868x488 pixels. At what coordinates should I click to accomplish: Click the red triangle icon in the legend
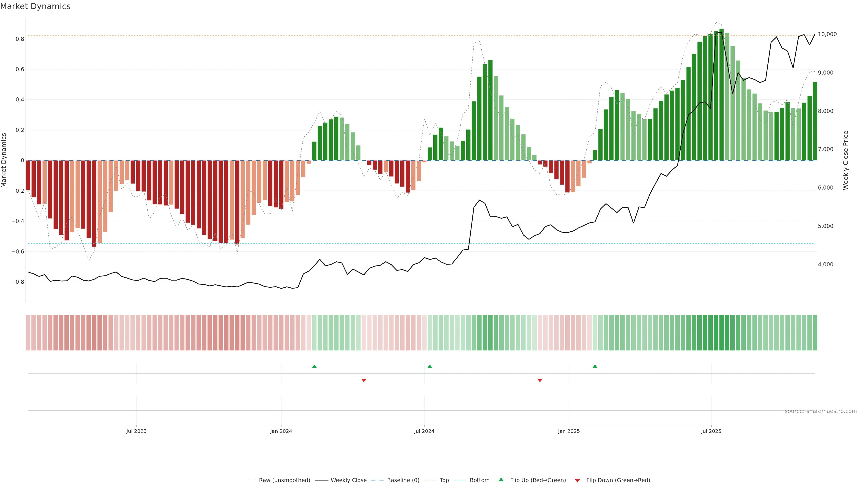tap(577, 480)
